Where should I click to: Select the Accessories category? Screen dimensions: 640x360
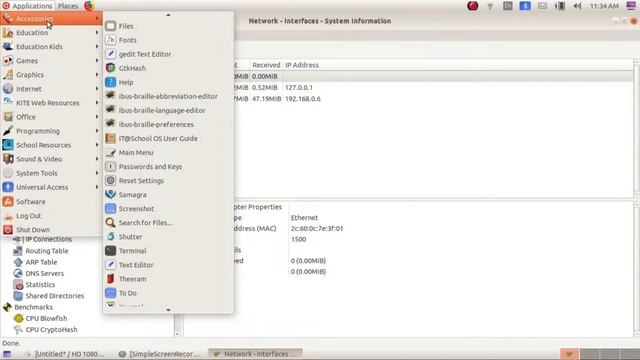click(x=51, y=19)
